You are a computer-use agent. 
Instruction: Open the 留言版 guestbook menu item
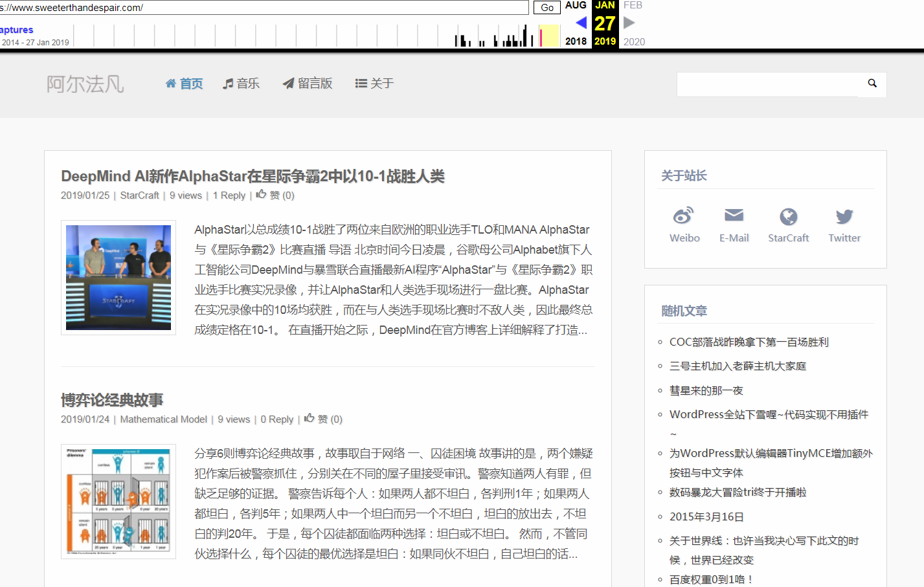pos(308,83)
